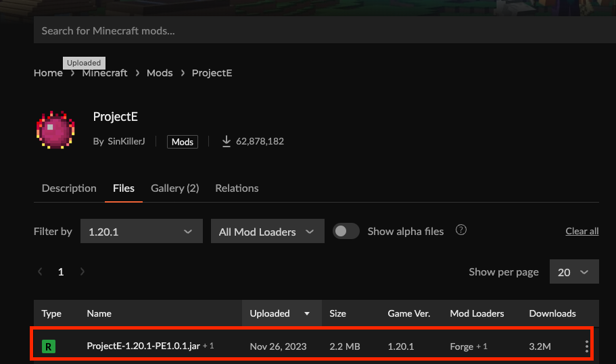This screenshot has width=616, height=364.
Task: Click the Minecraft breadcrumb link
Action: (105, 73)
